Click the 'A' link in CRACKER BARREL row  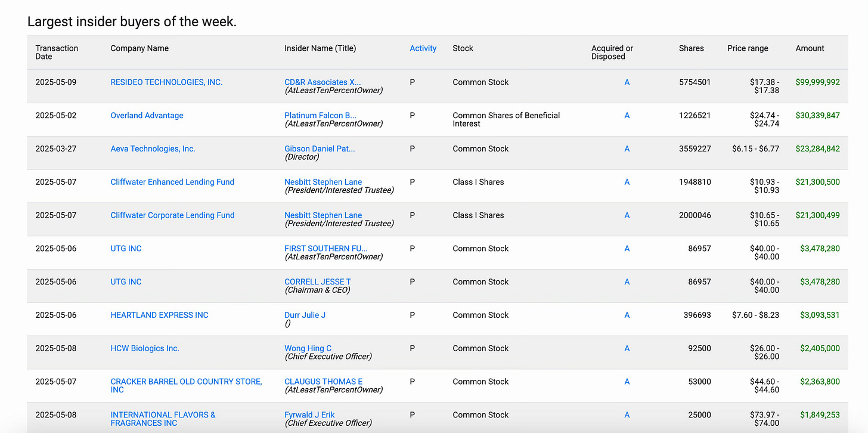(x=627, y=382)
